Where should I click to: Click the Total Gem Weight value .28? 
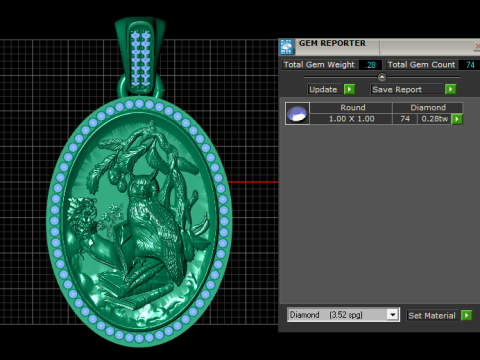coord(370,65)
